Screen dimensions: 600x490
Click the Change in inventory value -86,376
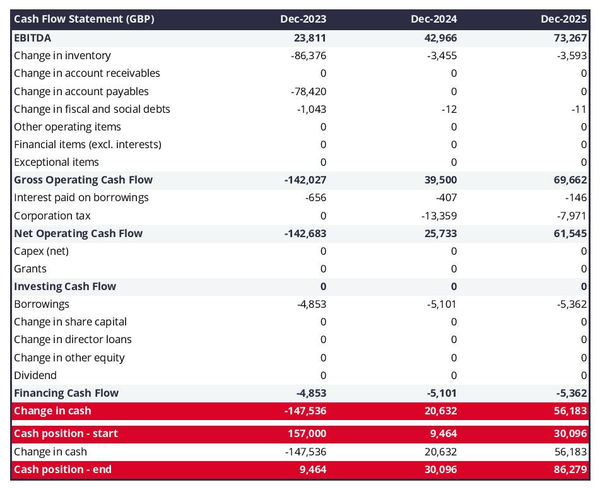[x=304, y=55]
